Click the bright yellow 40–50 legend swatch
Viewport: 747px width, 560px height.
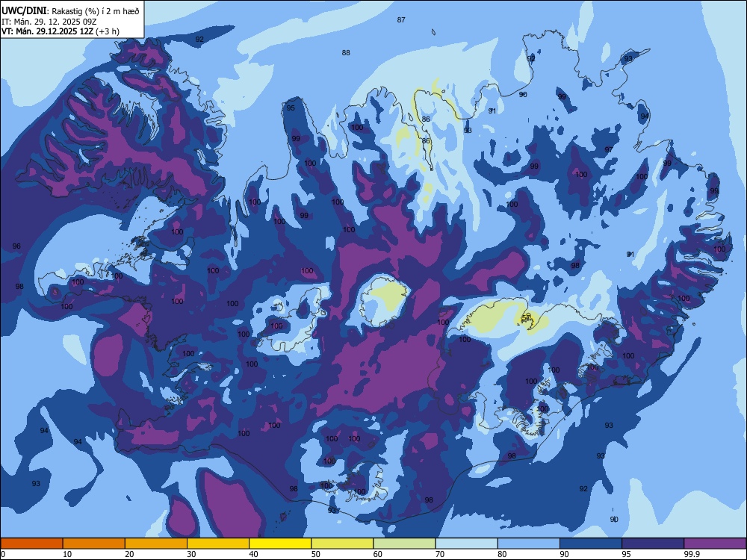(280, 544)
